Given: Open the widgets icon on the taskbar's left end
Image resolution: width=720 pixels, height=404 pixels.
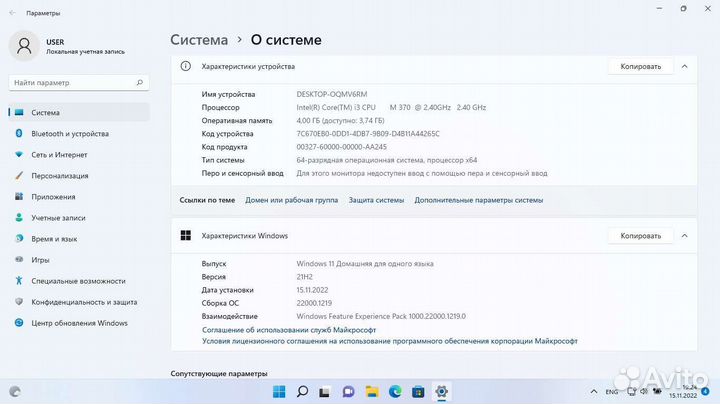Looking at the screenshot, I should point(15,392).
